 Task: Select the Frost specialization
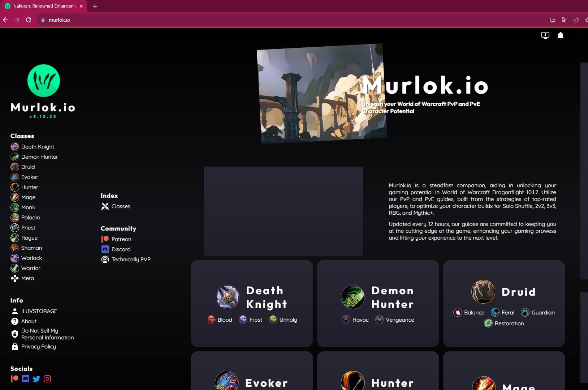(x=251, y=320)
